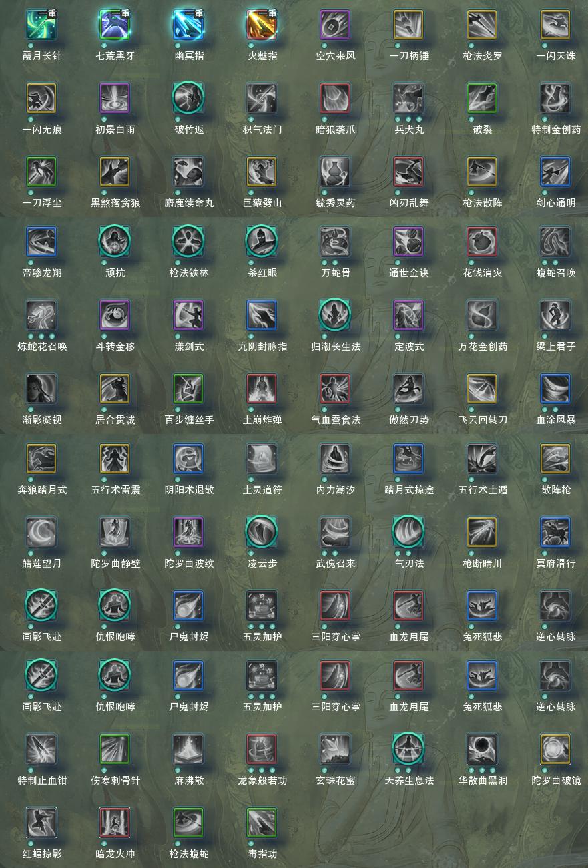588x868 pixels.
Task: Choose the 万蛇骨 skill icon
Action: 335,242
